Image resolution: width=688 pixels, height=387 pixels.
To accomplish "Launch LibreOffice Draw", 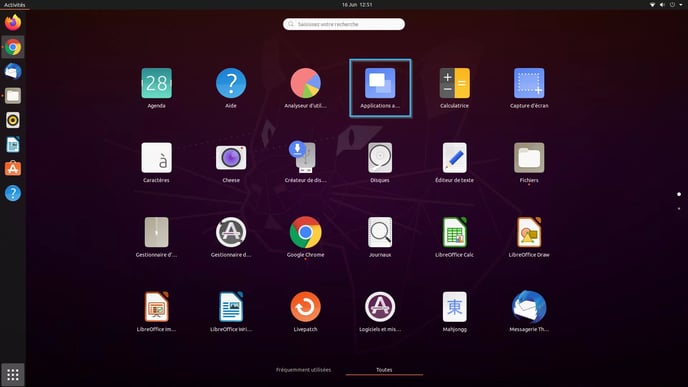I will pos(529,233).
